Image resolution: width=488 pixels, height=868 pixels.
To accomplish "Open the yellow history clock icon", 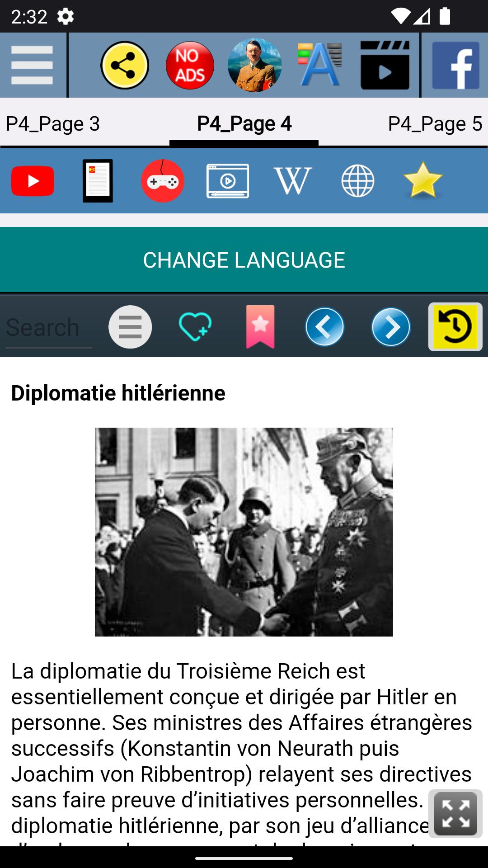I will click(x=455, y=326).
